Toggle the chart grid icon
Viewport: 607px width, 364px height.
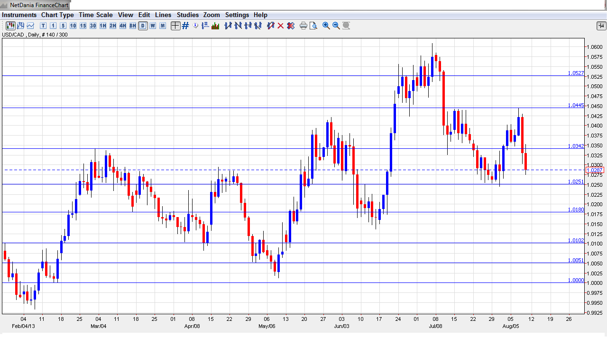coord(185,26)
